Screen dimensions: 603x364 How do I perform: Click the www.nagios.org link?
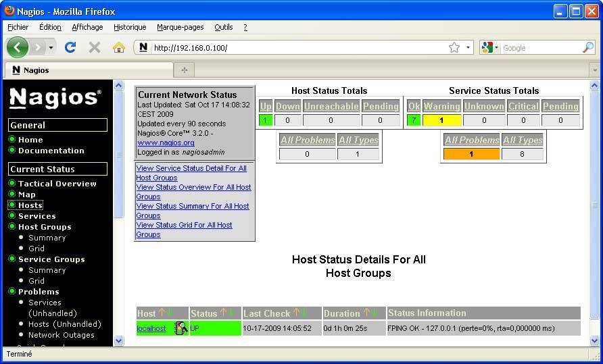[166, 142]
